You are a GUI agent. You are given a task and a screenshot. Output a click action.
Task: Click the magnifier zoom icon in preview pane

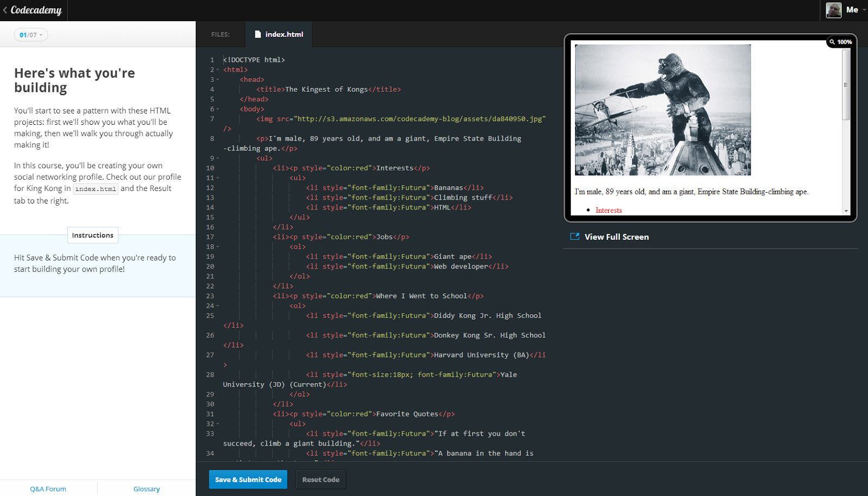click(832, 42)
